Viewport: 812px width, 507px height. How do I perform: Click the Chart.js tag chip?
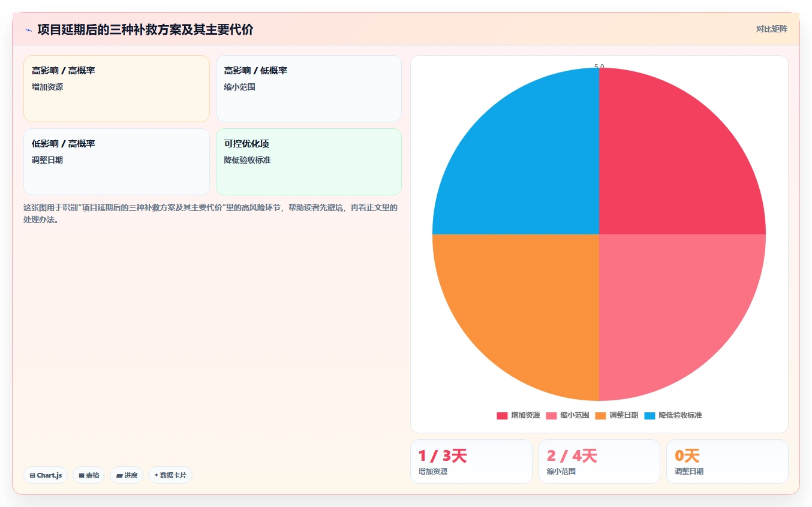coord(46,475)
